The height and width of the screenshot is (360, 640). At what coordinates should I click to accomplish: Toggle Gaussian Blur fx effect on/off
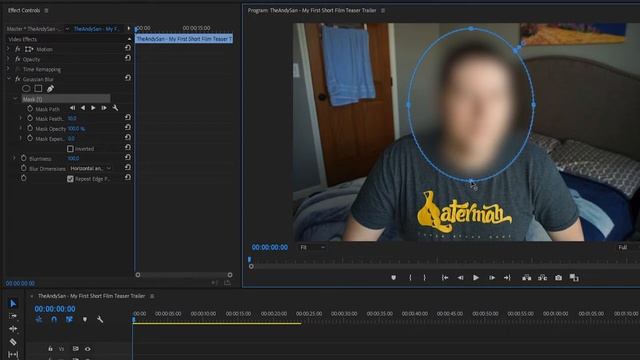click(x=18, y=79)
